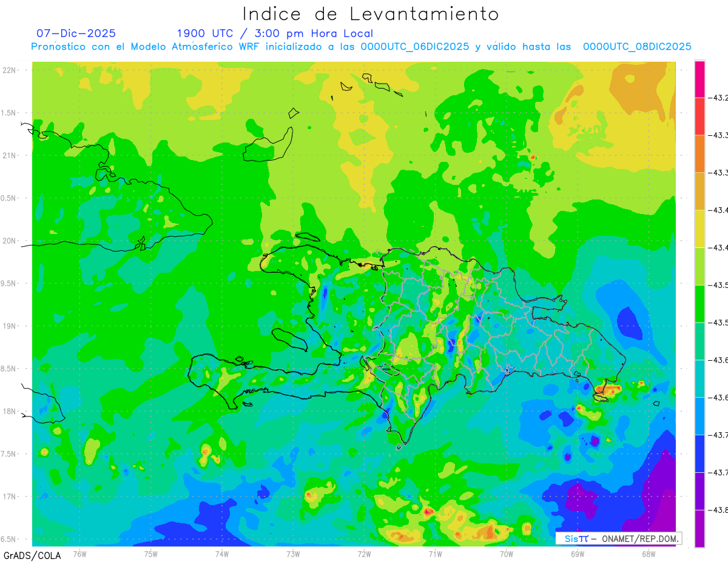Pick the orange swatch in the color bar
Viewport: 728px width, 562px height.
(699, 154)
